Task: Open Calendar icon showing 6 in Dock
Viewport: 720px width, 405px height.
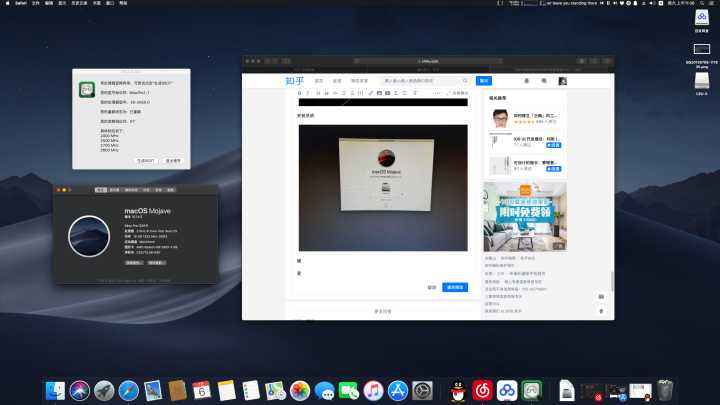Action: [202, 391]
